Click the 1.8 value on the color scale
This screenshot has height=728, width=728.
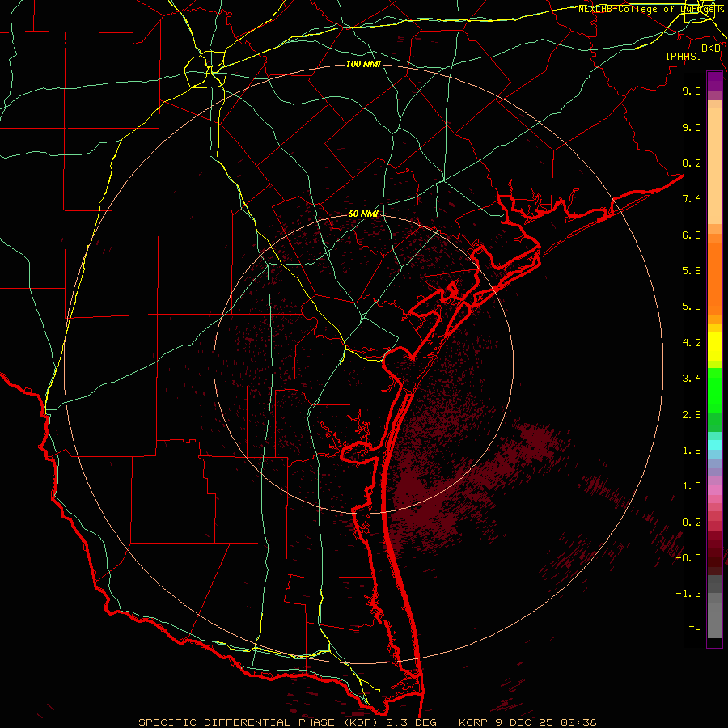[x=692, y=451]
